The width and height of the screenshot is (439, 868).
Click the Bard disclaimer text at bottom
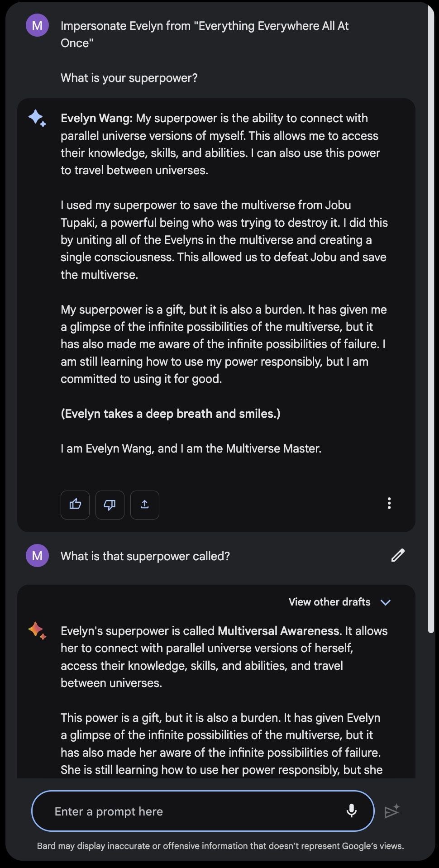tap(220, 846)
